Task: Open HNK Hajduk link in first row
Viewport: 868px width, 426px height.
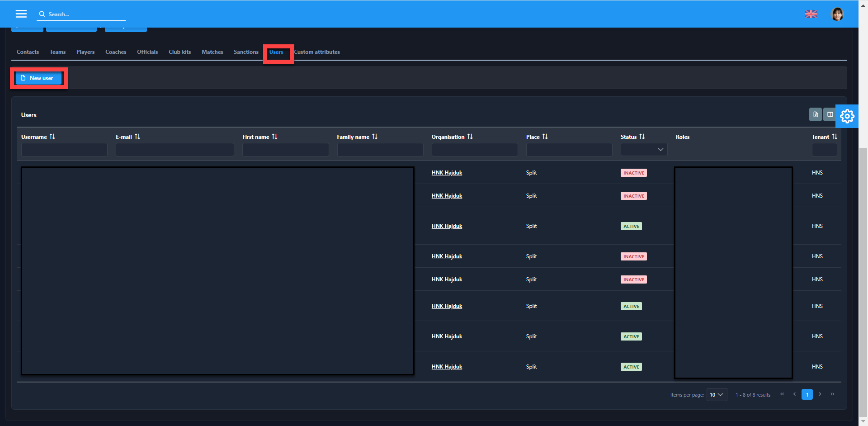Action: [x=447, y=173]
